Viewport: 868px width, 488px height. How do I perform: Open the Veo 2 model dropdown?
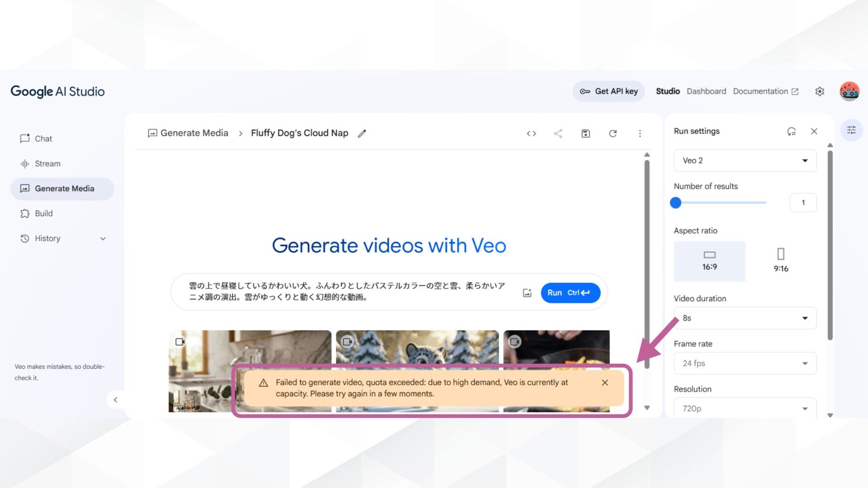point(744,160)
